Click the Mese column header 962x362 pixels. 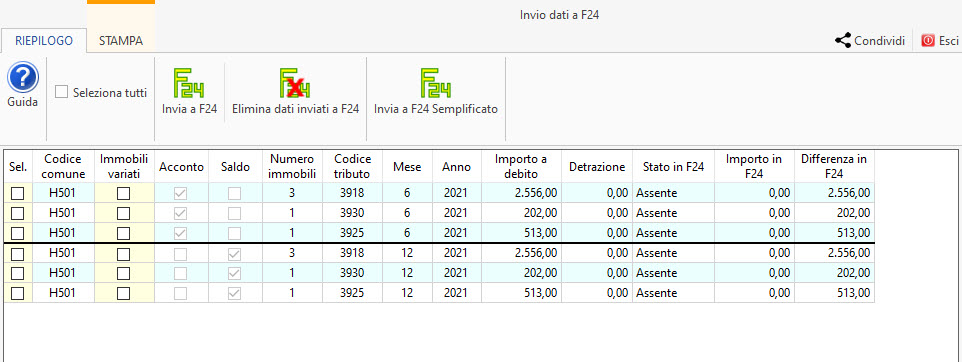[407, 166]
